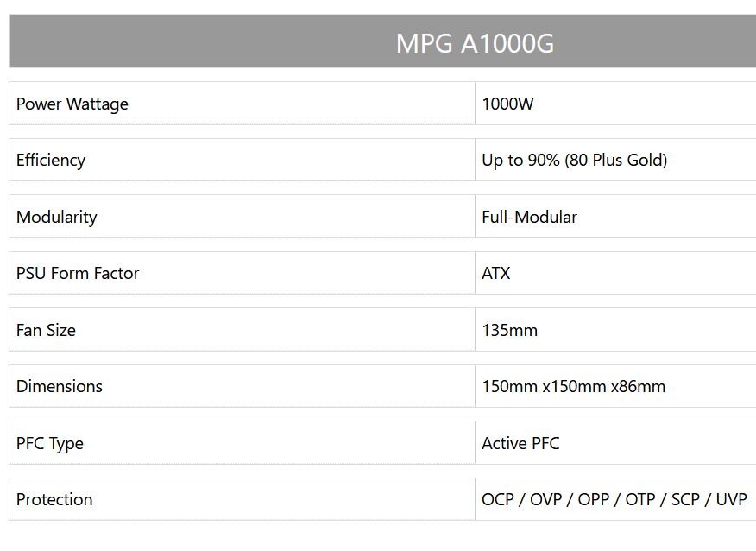Viewport: 756px width, 551px height.
Task: Select the Efficiency row label
Action: pos(51,160)
